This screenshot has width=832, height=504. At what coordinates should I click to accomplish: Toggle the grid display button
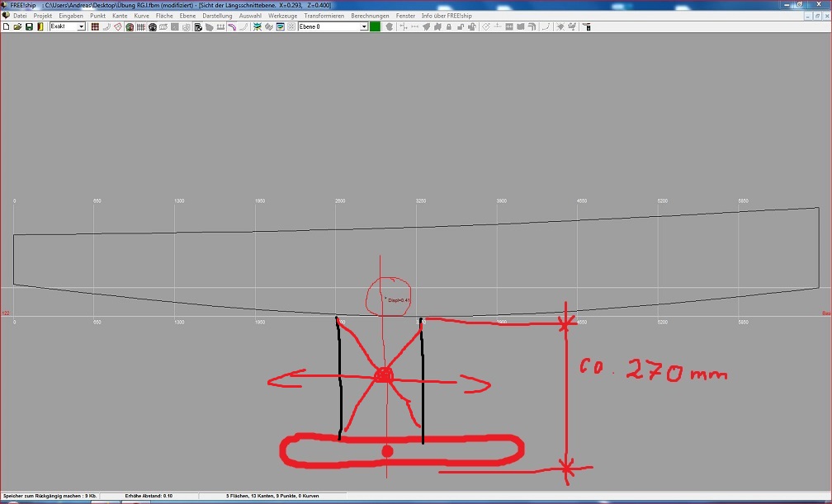[x=141, y=27]
